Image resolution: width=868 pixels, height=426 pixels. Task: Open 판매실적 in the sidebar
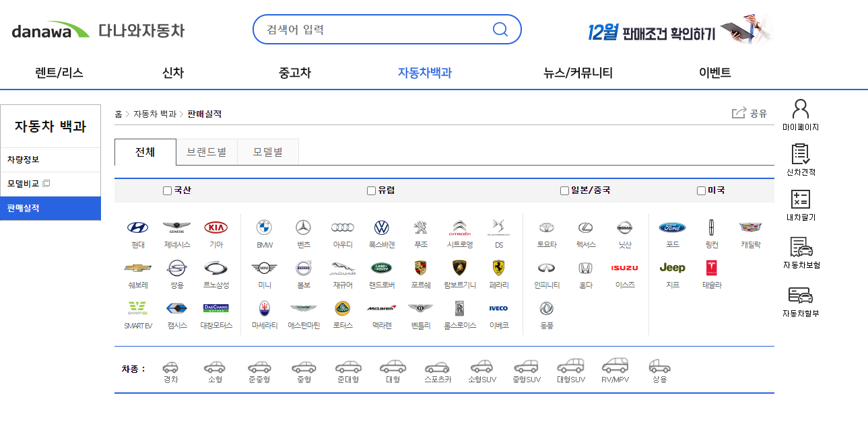point(51,208)
